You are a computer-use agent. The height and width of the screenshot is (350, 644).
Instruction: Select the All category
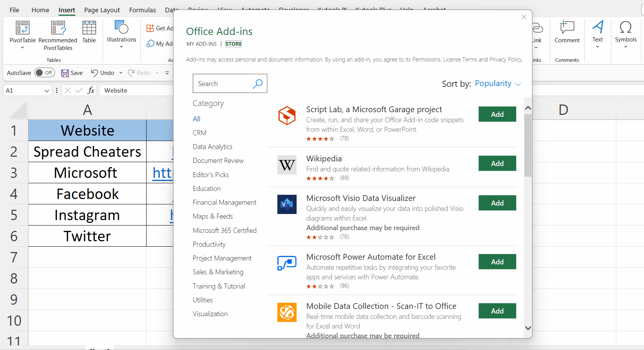(x=197, y=119)
